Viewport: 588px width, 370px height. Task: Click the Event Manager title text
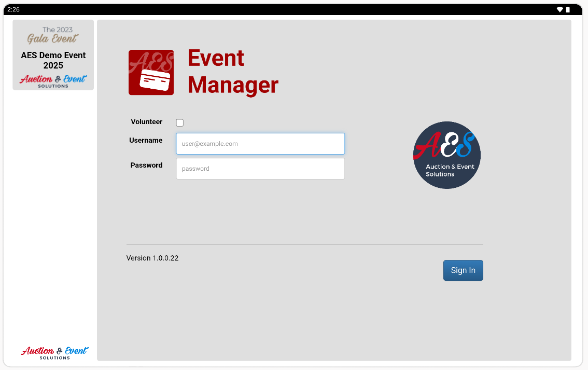pos(233,72)
